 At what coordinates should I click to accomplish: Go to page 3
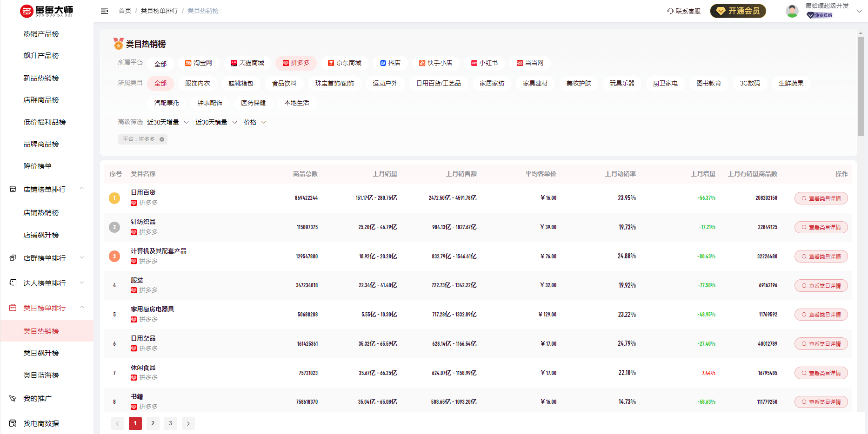pyautogui.click(x=170, y=423)
